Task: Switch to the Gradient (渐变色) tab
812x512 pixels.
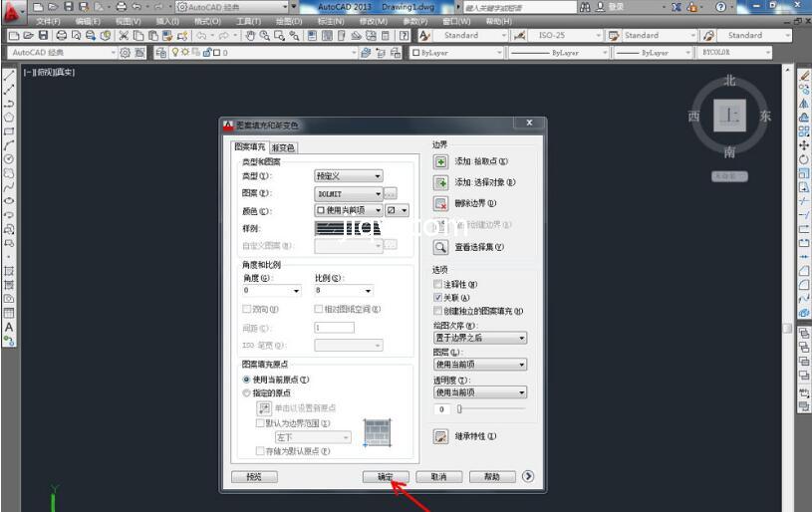Action: coord(283,147)
